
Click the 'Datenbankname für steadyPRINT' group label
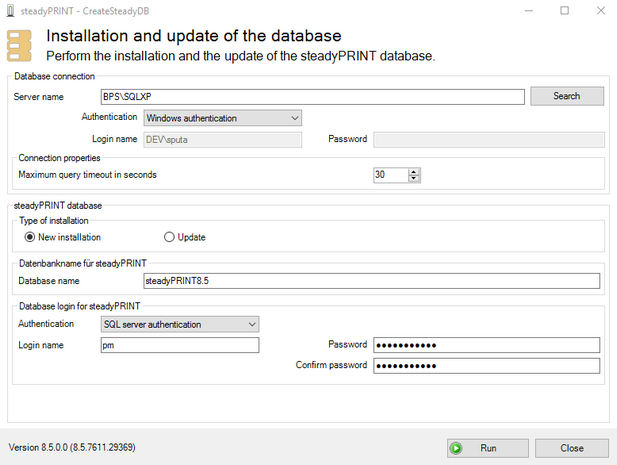pyautogui.click(x=83, y=263)
